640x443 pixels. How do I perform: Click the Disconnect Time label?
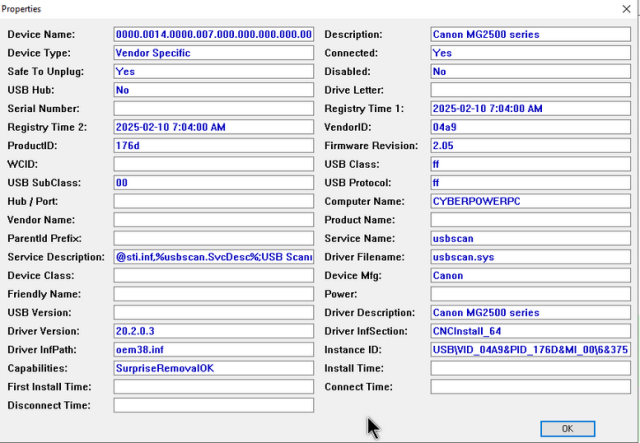[x=49, y=405]
